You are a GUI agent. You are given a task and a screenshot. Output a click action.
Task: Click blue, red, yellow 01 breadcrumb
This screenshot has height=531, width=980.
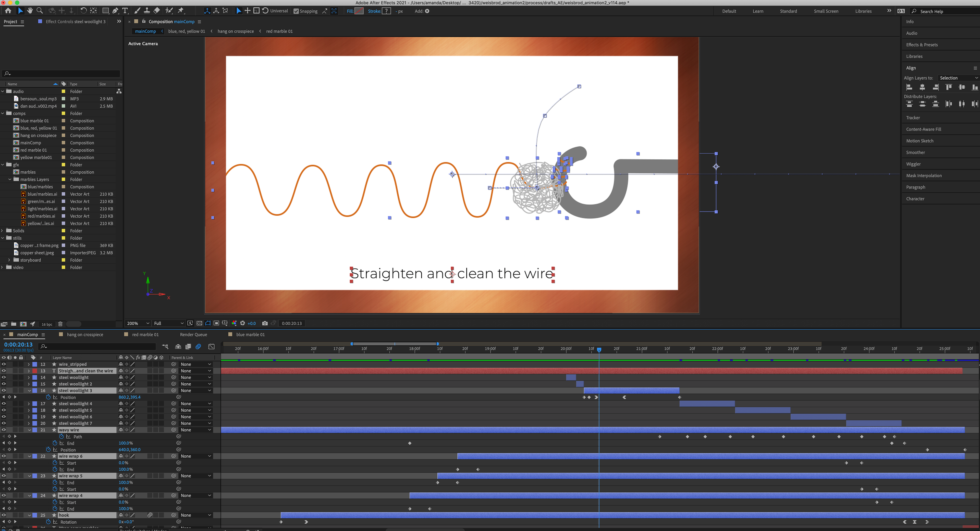click(186, 31)
